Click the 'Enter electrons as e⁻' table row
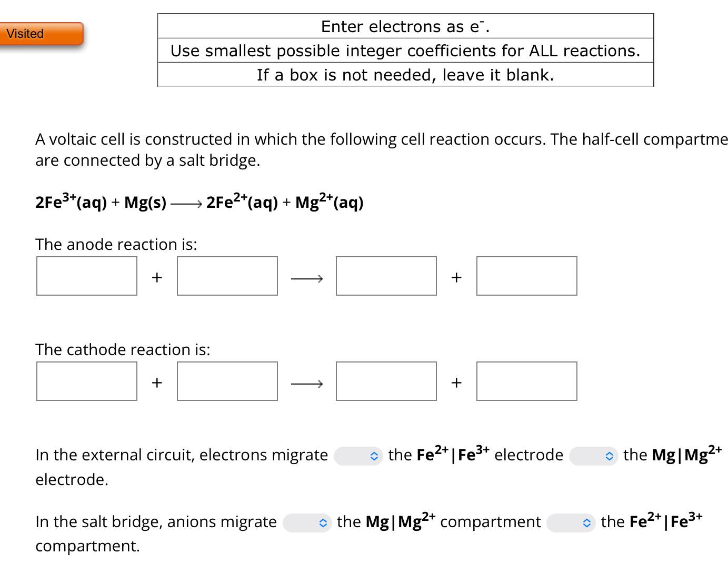 pos(405,26)
